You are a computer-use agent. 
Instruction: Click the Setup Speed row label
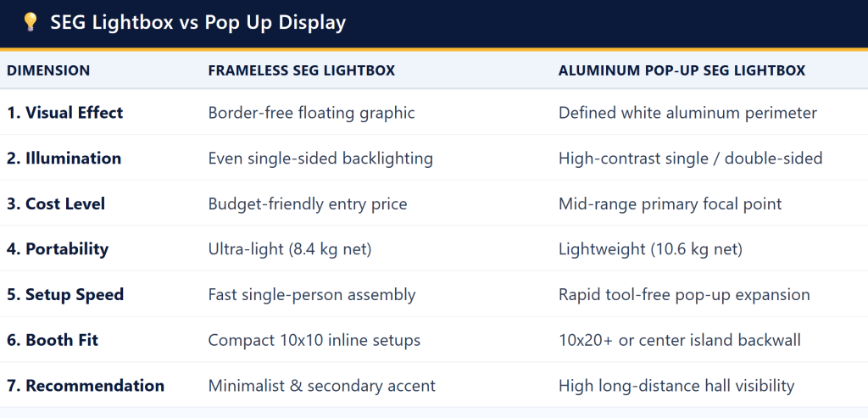click(65, 294)
